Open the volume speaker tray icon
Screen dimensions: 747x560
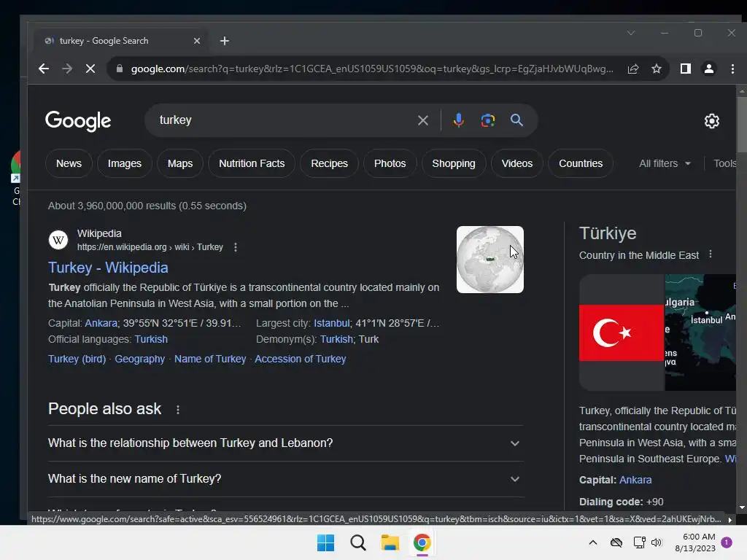point(657,542)
